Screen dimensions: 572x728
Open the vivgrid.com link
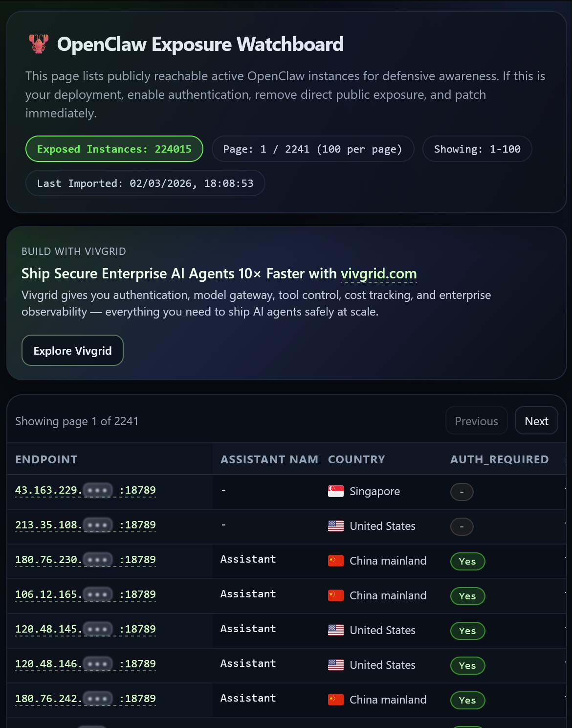[378, 274]
